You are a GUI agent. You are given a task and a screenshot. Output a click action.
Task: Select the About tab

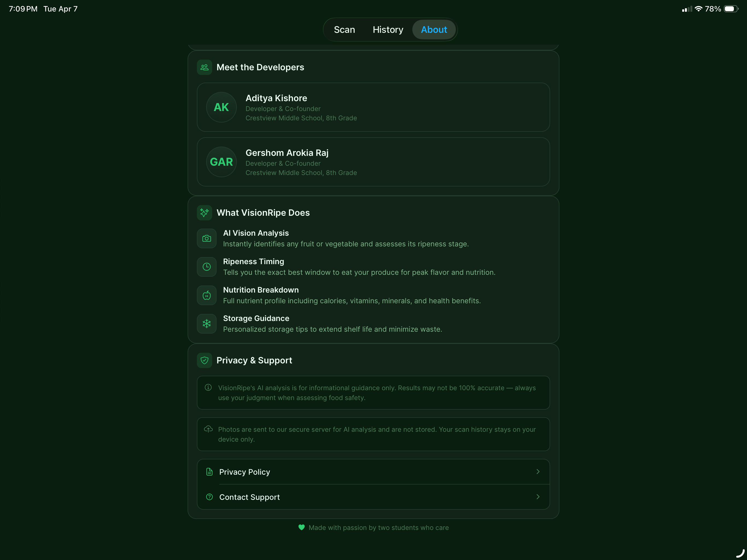[x=434, y=30]
